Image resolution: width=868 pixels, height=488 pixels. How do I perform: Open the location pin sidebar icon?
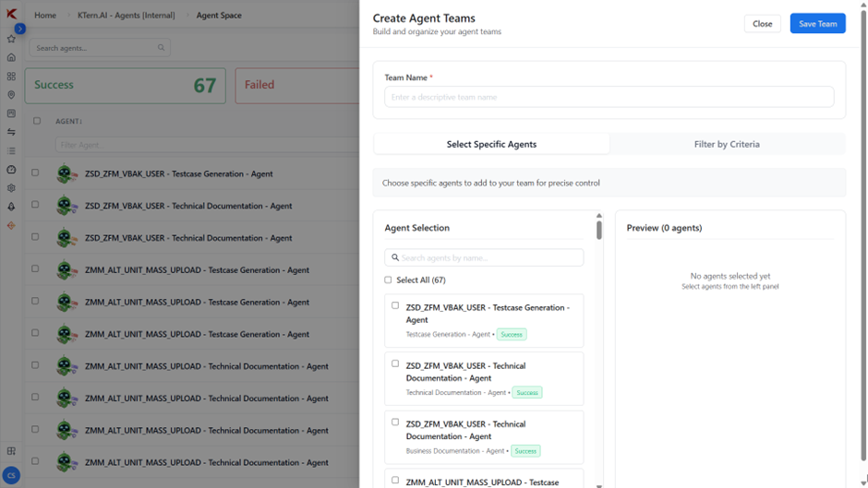(11, 95)
